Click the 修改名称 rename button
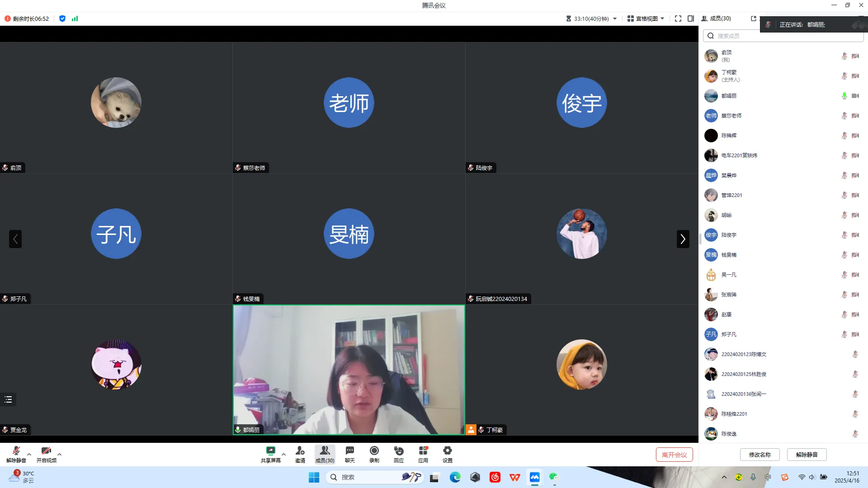 click(x=759, y=455)
